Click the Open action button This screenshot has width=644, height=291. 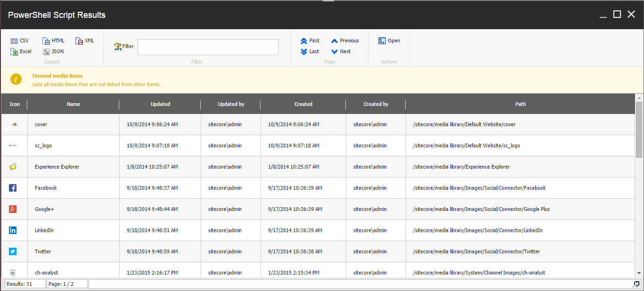point(389,41)
